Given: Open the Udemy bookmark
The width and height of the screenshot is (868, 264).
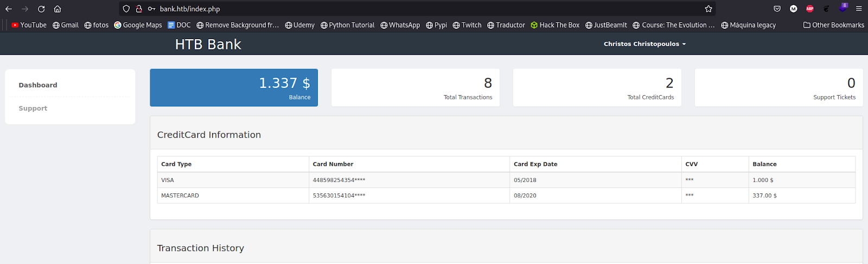Looking at the screenshot, I should point(299,25).
